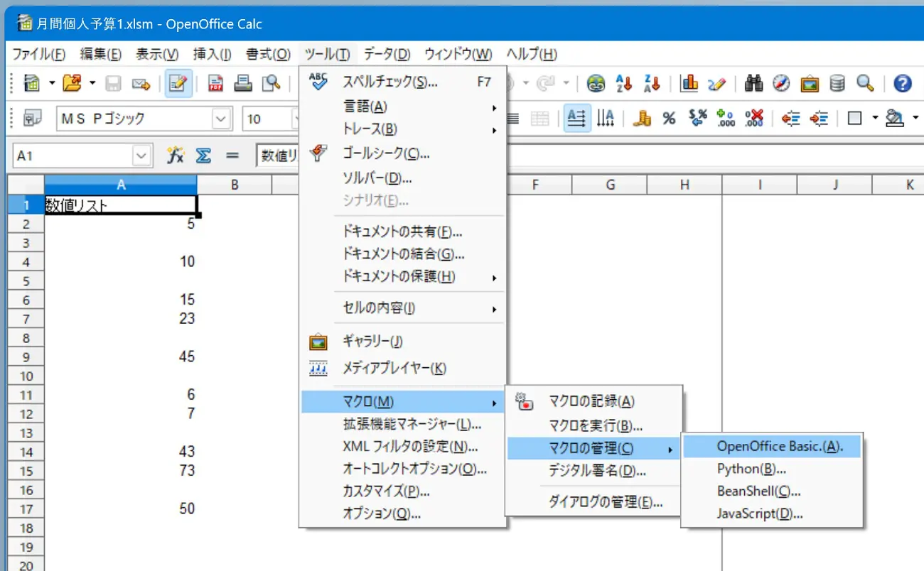Click the New spreadsheet icon
This screenshot has width=924, height=571.
point(31,83)
